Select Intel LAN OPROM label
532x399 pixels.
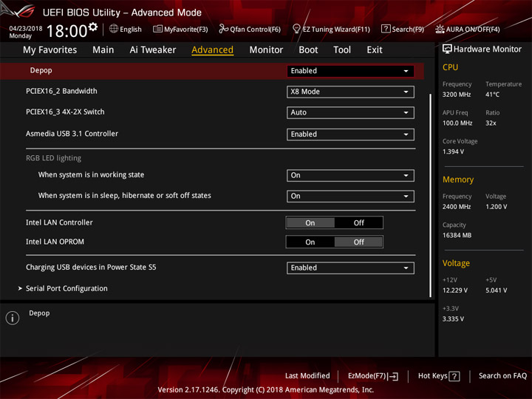click(55, 242)
